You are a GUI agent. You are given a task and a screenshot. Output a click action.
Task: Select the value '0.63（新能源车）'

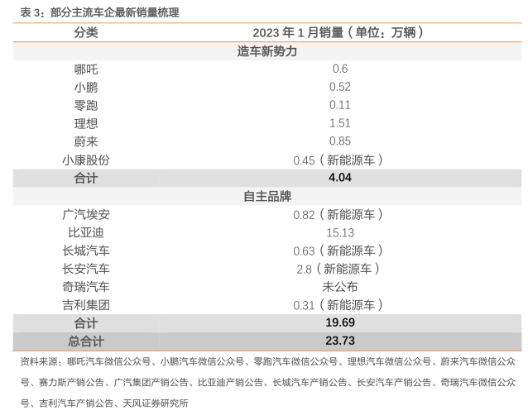click(x=338, y=251)
